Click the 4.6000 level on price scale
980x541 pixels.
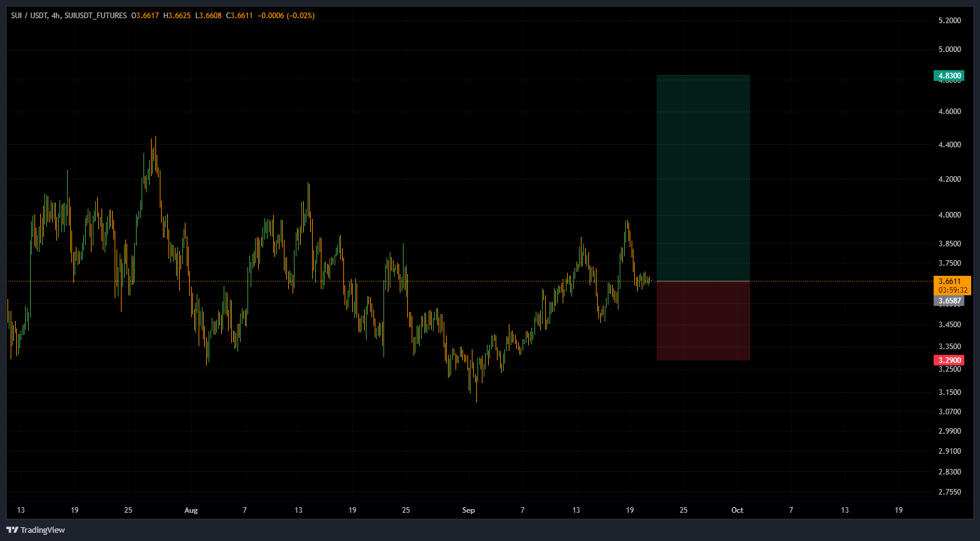coord(949,112)
